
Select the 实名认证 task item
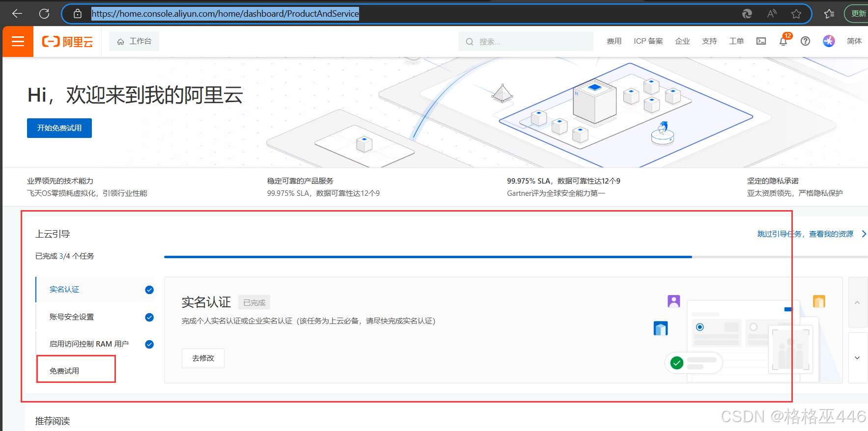pyautogui.click(x=95, y=290)
